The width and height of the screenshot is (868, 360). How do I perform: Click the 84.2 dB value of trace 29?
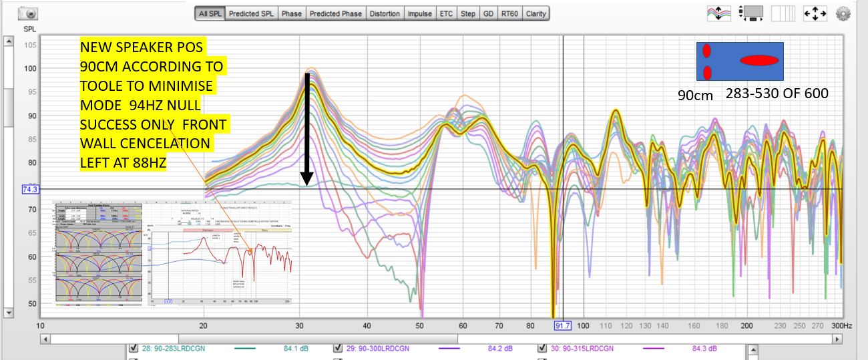point(500,349)
